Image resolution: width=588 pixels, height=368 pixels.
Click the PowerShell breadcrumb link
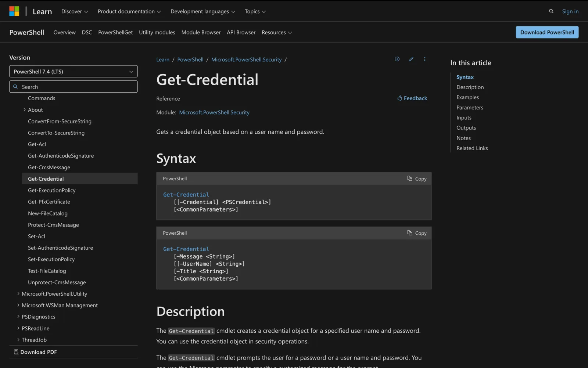[x=190, y=59]
